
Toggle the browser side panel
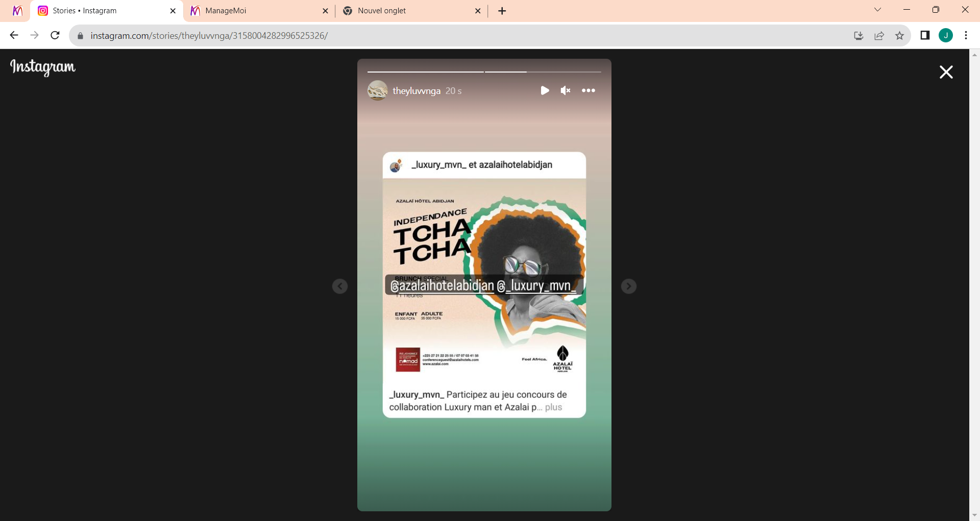pyautogui.click(x=925, y=35)
